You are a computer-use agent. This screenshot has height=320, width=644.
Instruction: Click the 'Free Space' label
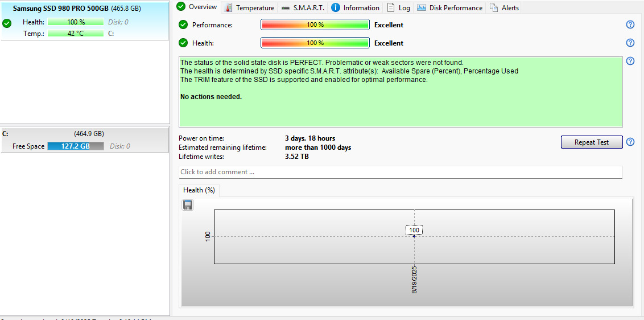[28, 146]
